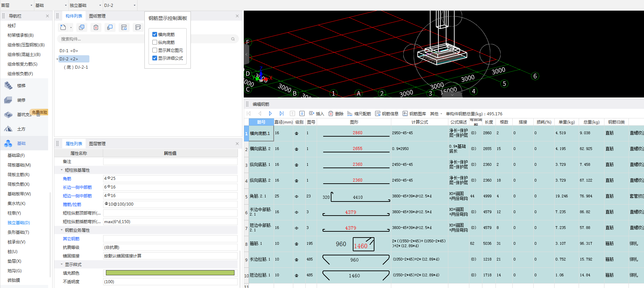
Task: Go to next rebar row icon
Action: click(270, 114)
